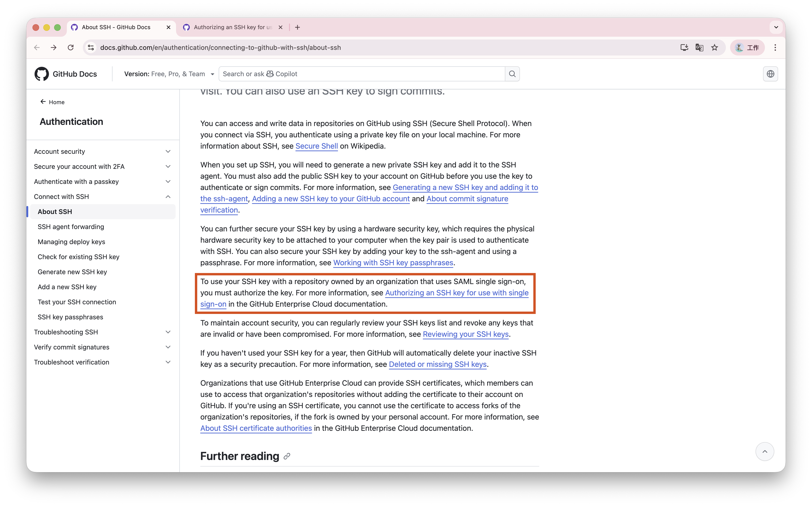Open the Version dropdown
The width and height of the screenshot is (812, 507).
[169, 74]
